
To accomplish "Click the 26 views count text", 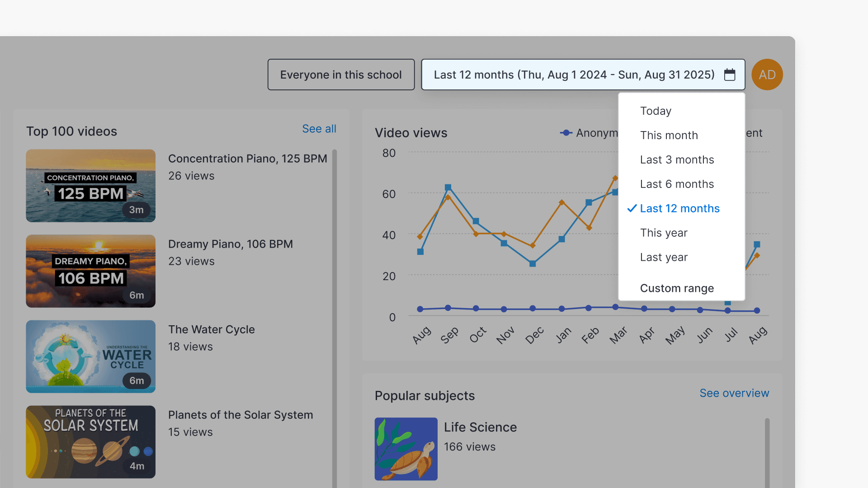I will 191,176.
